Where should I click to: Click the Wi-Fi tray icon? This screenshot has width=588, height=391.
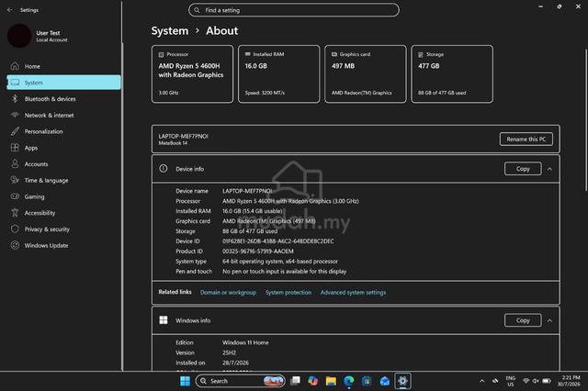tap(526, 381)
